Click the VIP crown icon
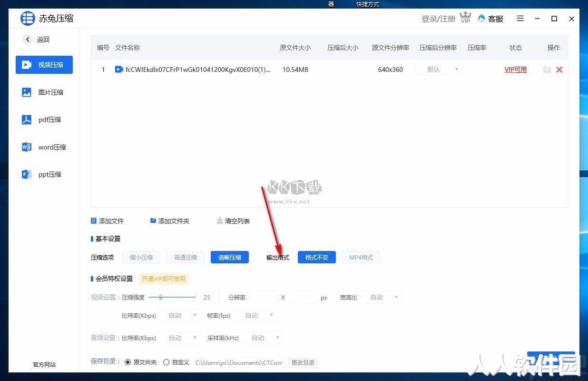 point(465,18)
